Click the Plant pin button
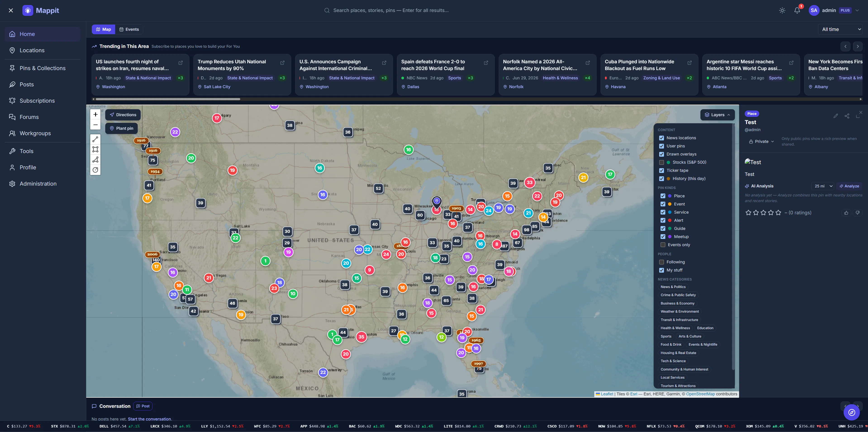The image size is (868, 432). 121,128
